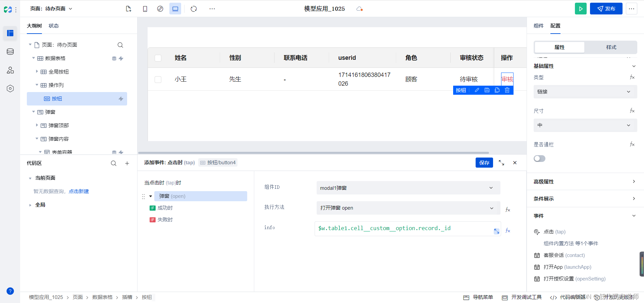644x303 pixels.
Task: Open the more menu beside 发布
Action: [632, 9]
